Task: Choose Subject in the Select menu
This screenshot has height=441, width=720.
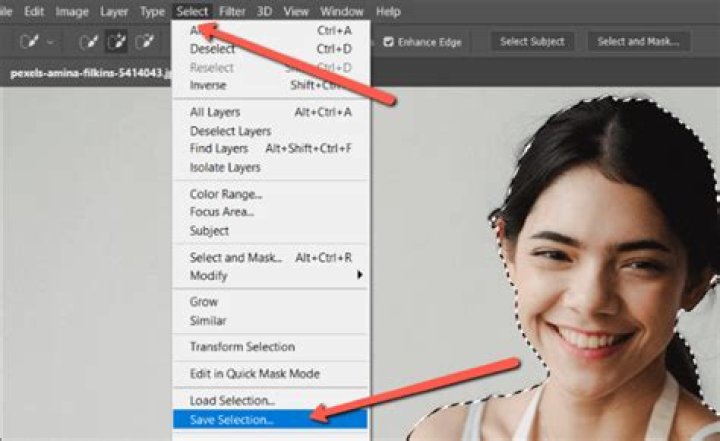Action: tap(270, 231)
